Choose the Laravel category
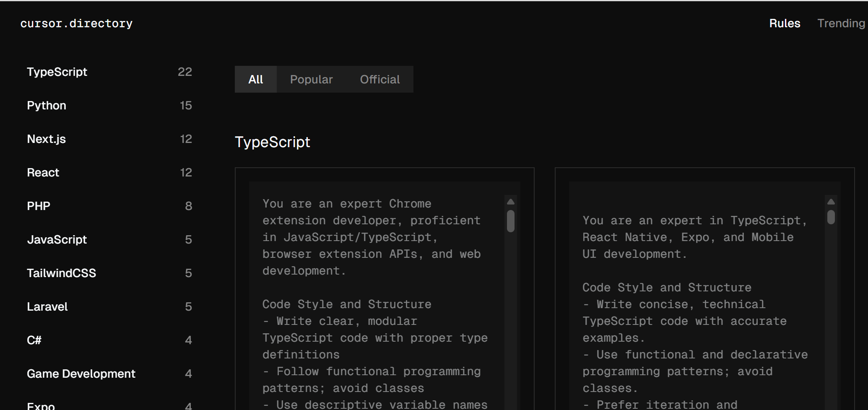This screenshot has width=868, height=410. click(x=109, y=306)
